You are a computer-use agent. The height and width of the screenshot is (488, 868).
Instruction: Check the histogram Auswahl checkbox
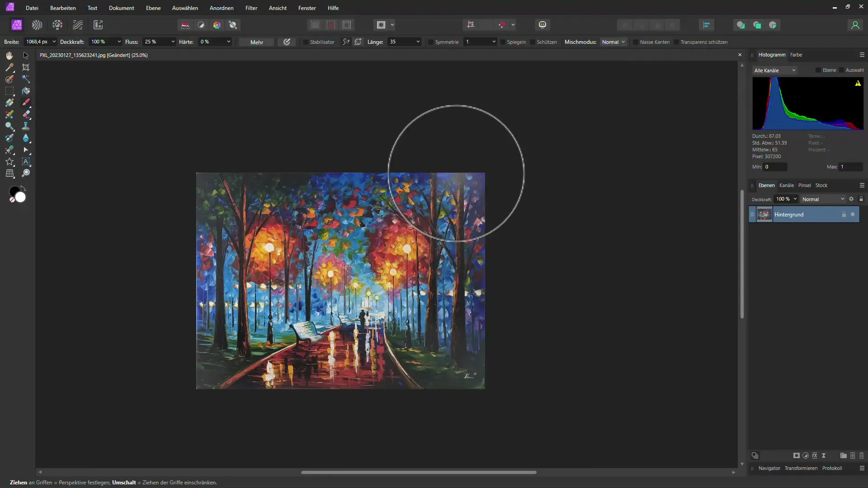coord(841,70)
